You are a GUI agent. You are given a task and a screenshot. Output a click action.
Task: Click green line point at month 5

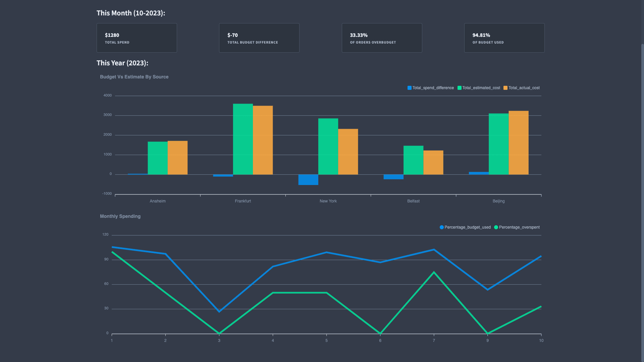tap(326, 293)
